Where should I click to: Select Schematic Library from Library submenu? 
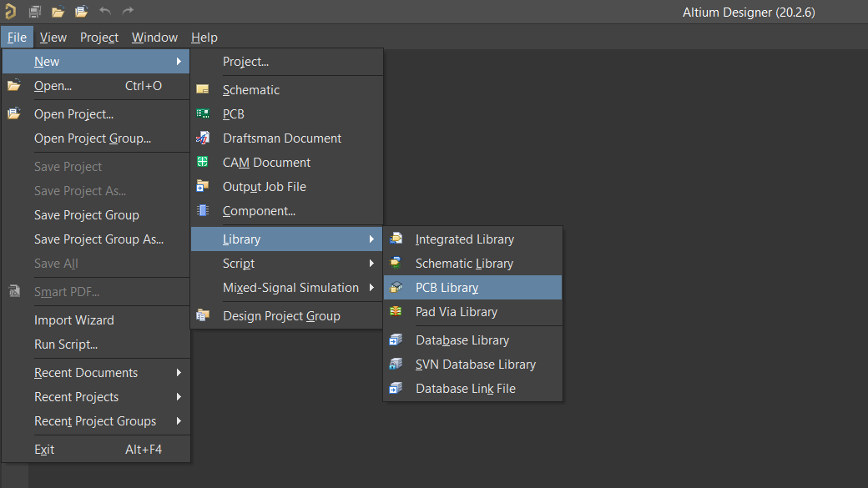pos(464,264)
